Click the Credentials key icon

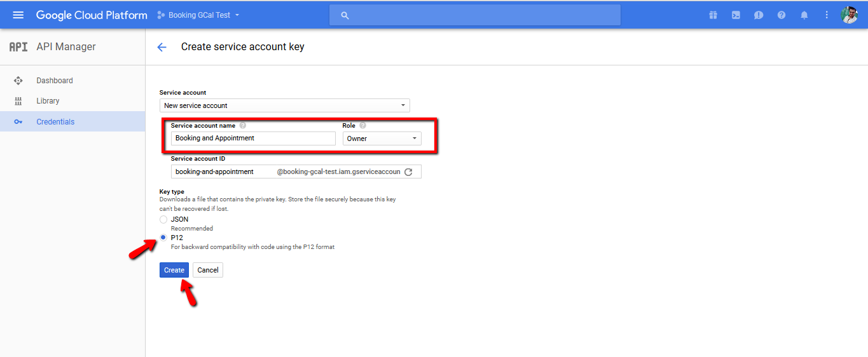point(18,121)
